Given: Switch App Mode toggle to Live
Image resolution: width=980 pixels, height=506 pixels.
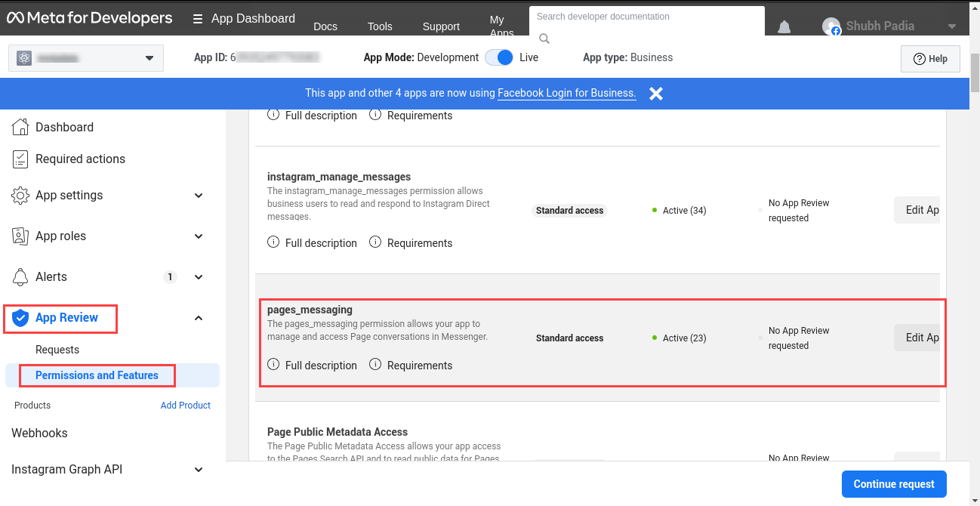Looking at the screenshot, I should point(499,57).
